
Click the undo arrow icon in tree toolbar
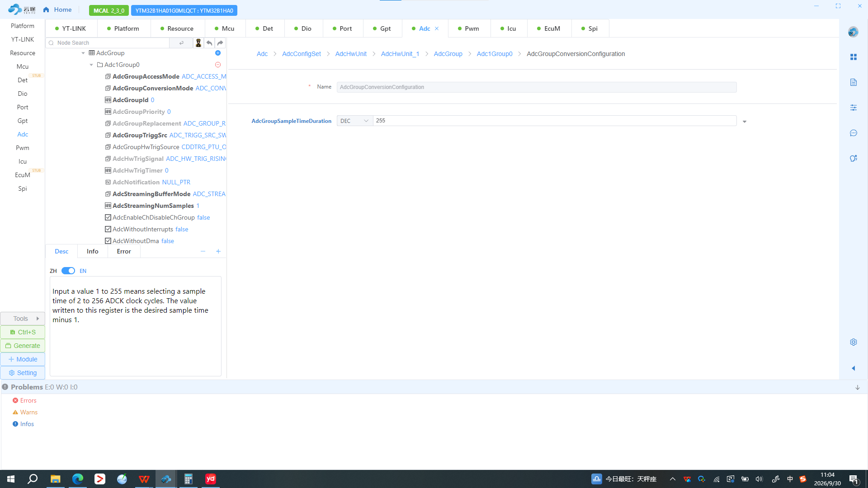point(209,43)
